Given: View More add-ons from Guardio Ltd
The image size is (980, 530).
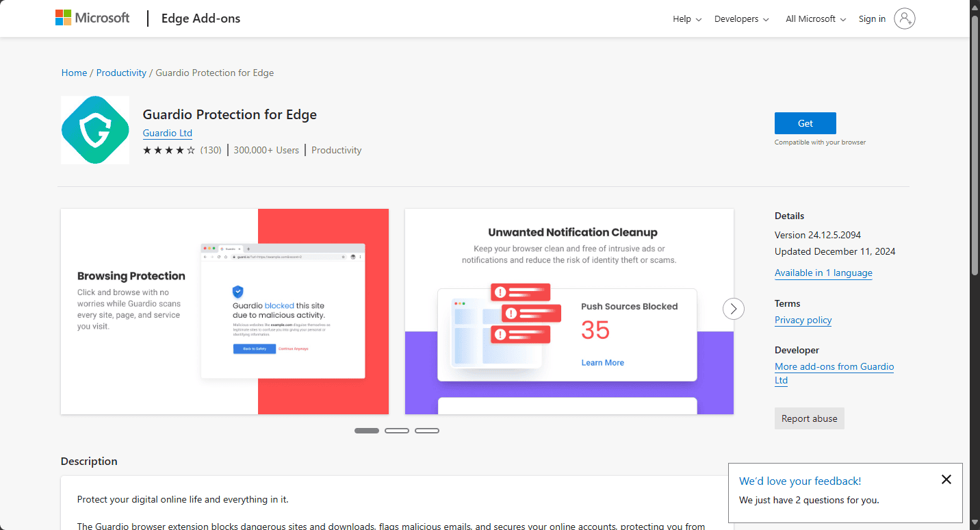Looking at the screenshot, I should 834,373.
